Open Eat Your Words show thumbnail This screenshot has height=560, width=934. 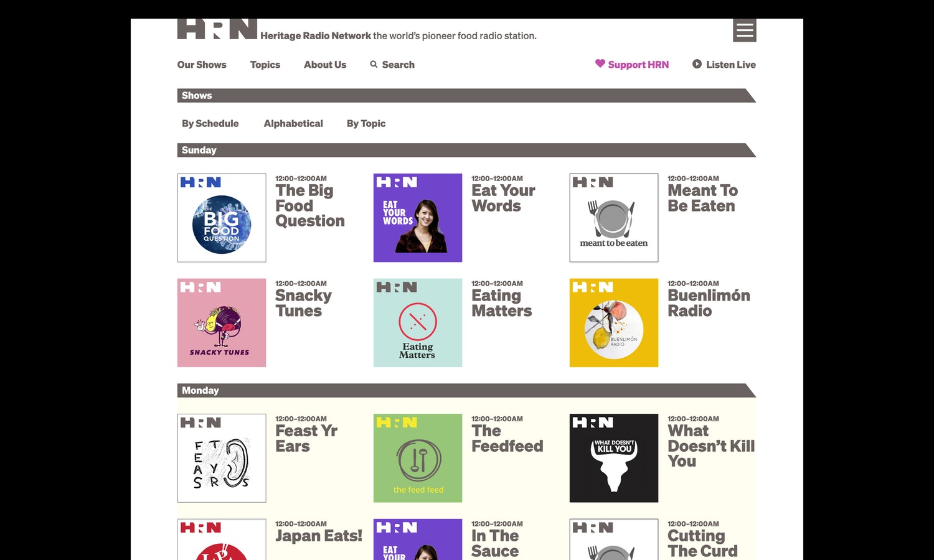pyautogui.click(x=418, y=218)
